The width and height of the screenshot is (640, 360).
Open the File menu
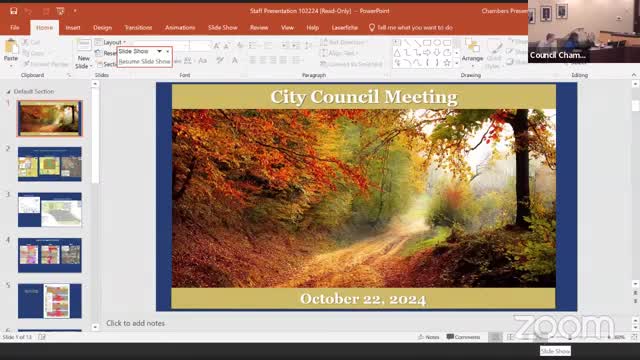[15, 28]
